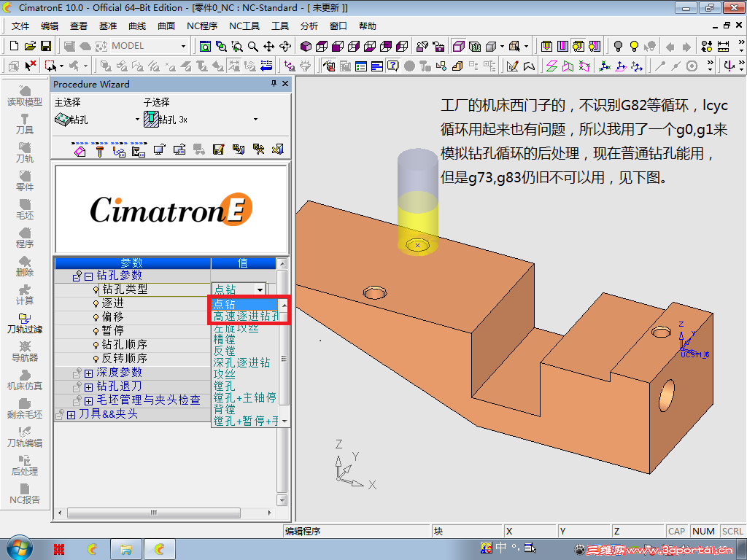Viewport: 747px width, 560px height.
Task: Open the 分析 menu
Action: pos(309,26)
